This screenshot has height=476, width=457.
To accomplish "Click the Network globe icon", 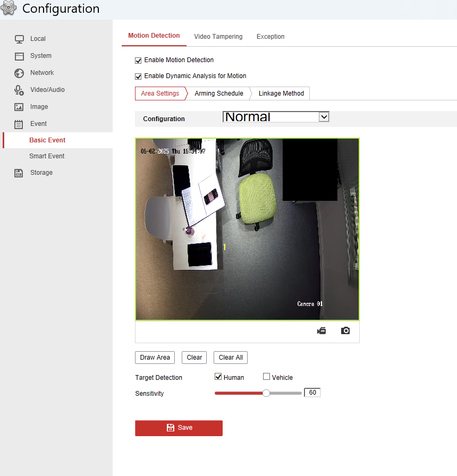I will coord(19,73).
